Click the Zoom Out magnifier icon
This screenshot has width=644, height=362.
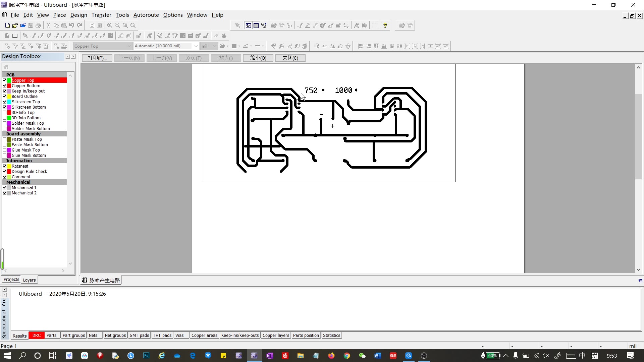point(117,25)
